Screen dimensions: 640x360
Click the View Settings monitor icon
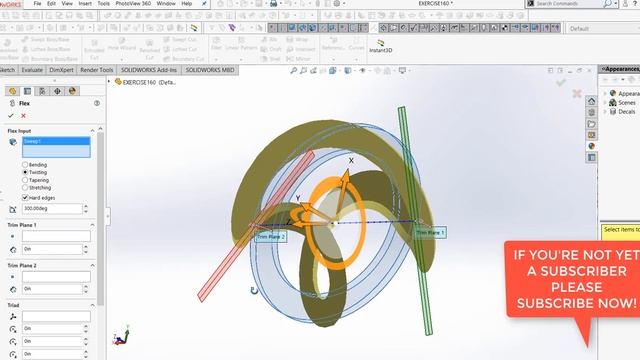(x=402, y=71)
